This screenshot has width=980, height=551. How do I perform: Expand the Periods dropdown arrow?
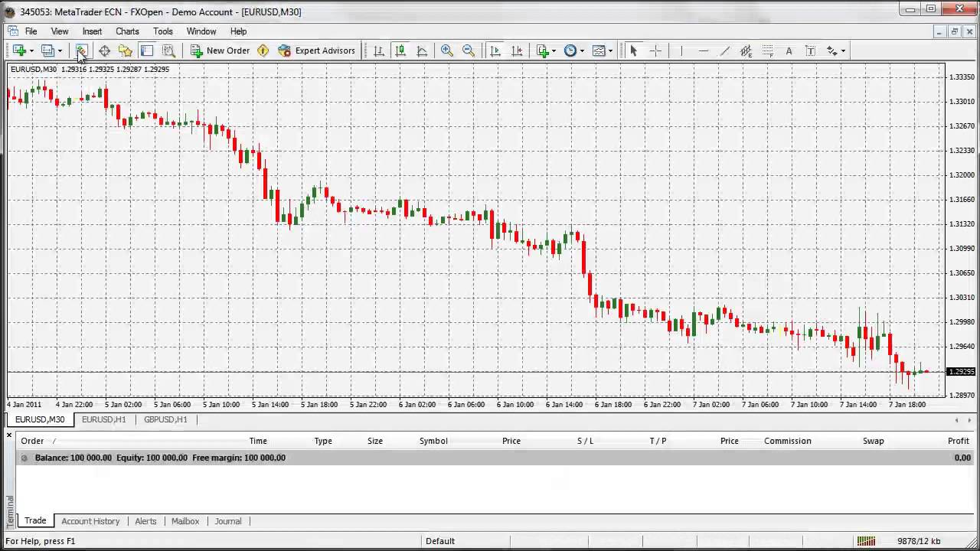(x=582, y=51)
